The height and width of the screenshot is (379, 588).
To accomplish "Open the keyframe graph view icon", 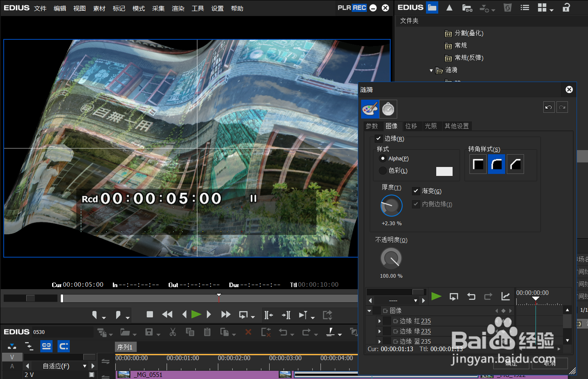I will [506, 296].
